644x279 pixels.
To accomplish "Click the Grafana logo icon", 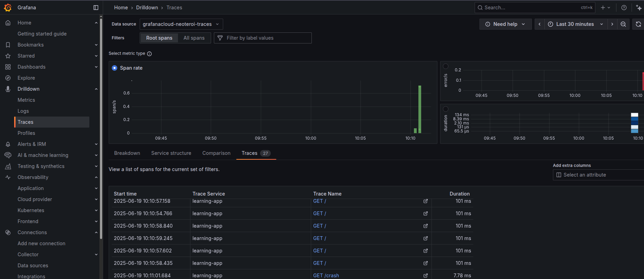I will 8,8.
